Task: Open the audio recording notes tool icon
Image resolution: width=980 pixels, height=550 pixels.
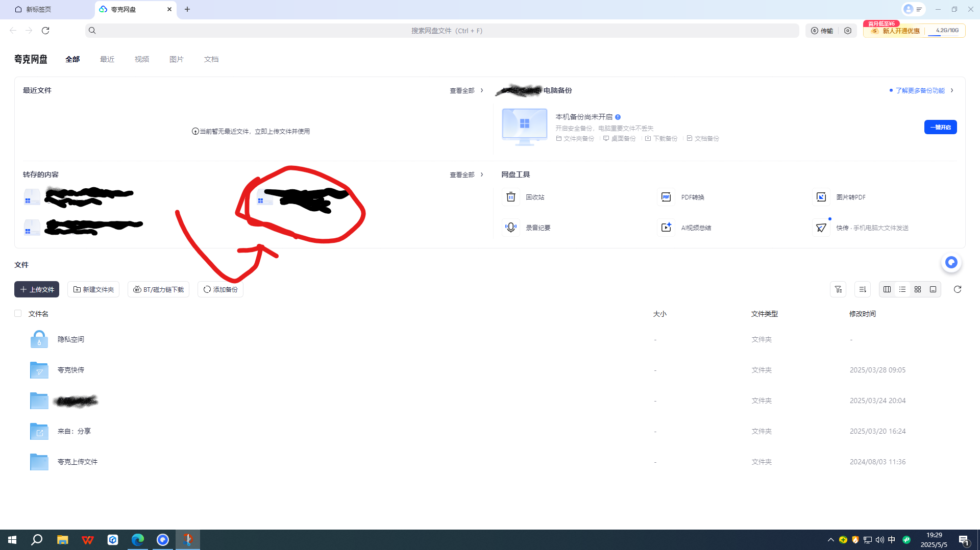Action: (511, 228)
